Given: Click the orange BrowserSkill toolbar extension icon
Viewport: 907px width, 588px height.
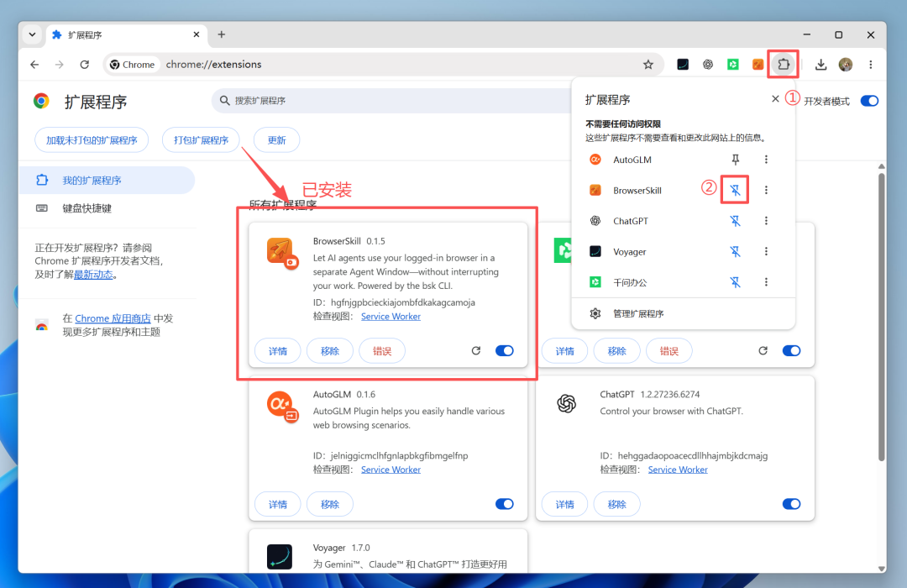Looking at the screenshot, I should (x=758, y=64).
